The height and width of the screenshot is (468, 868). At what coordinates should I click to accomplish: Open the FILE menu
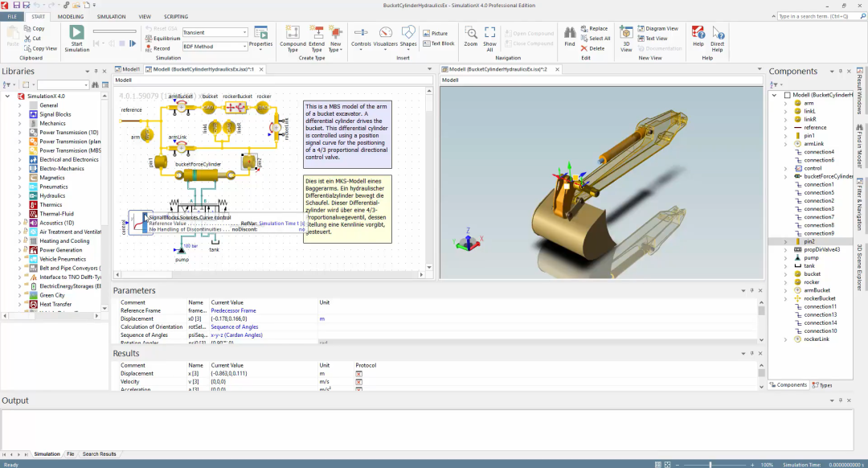pyautogui.click(x=11, y=17)
